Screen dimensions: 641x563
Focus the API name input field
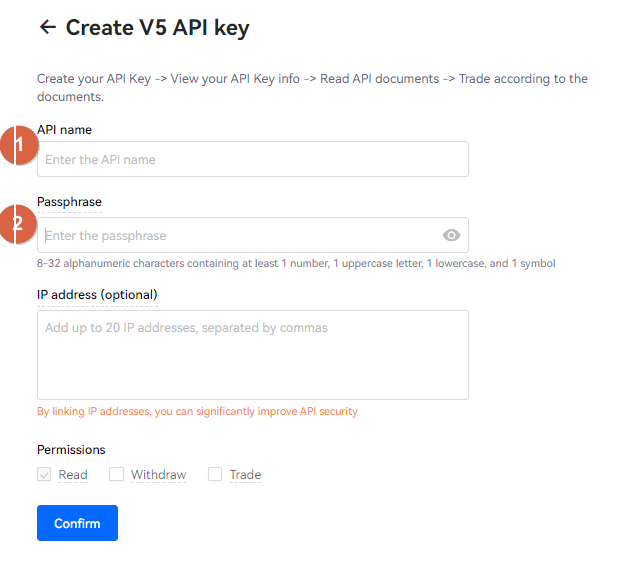click(253, 159)
